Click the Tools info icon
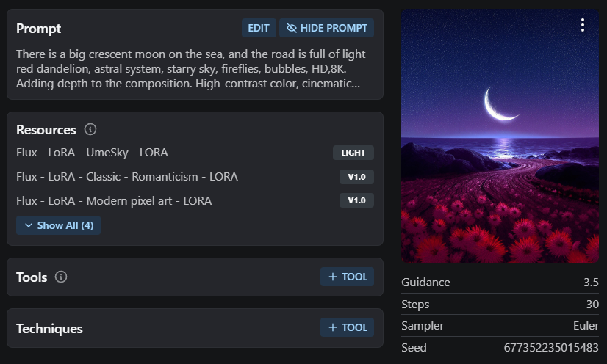Viewport: 607px width, 364px height. (62, 277)
